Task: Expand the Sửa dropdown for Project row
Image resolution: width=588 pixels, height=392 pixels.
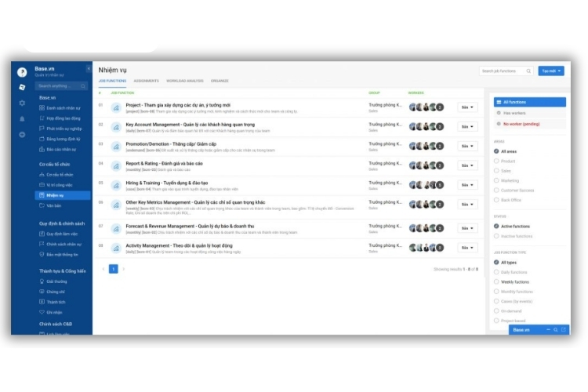Action: [467, 107]
